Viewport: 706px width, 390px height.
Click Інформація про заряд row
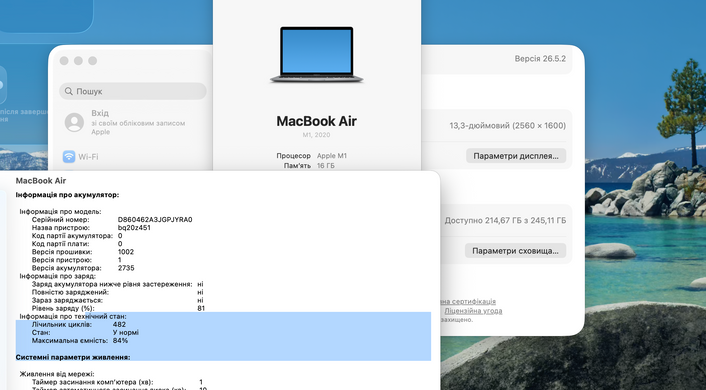coord(58,276)
